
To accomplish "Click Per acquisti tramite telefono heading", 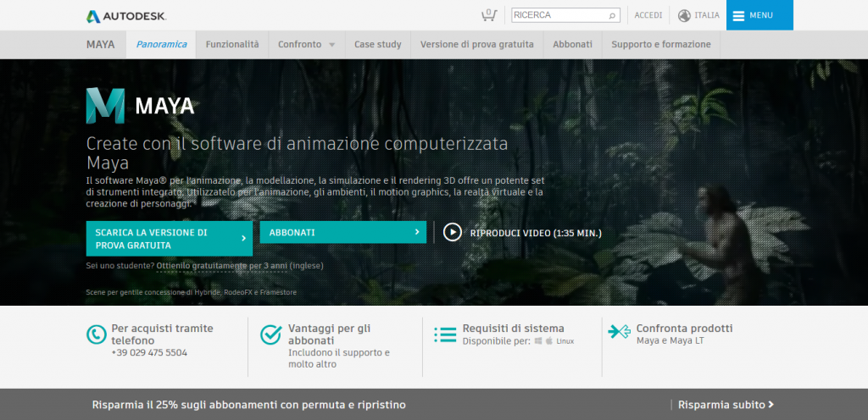I will 162,334.
